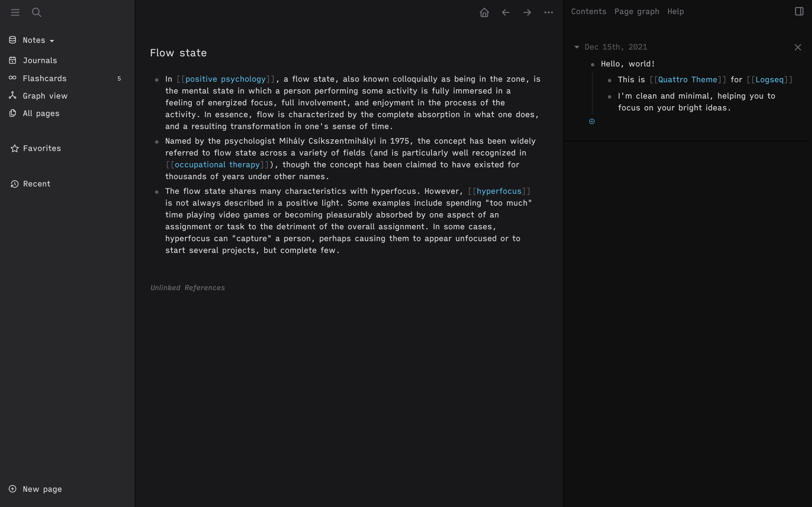Screen dimensions: 812x507
Task: Navigate to the Graph view
Action: (45, 95)
